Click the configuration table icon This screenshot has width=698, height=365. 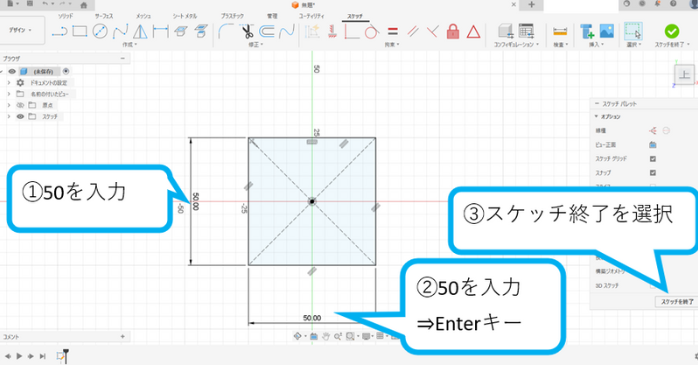(x=526, y=31)
